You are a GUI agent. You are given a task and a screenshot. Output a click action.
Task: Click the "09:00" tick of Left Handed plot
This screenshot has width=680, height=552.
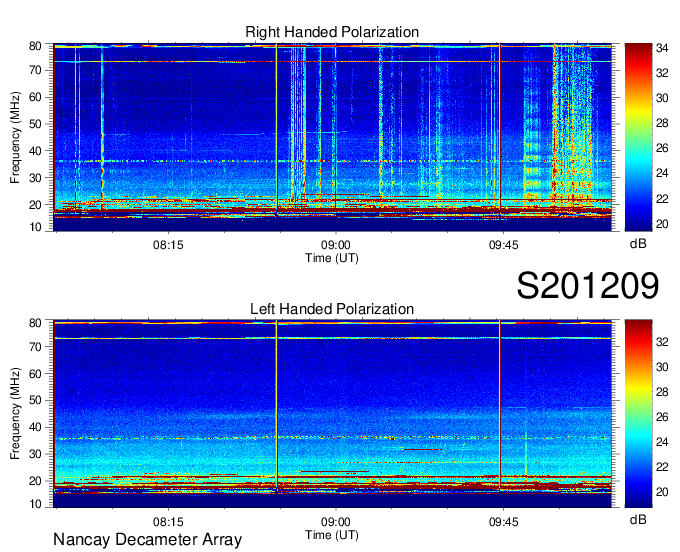click(336, 522)
